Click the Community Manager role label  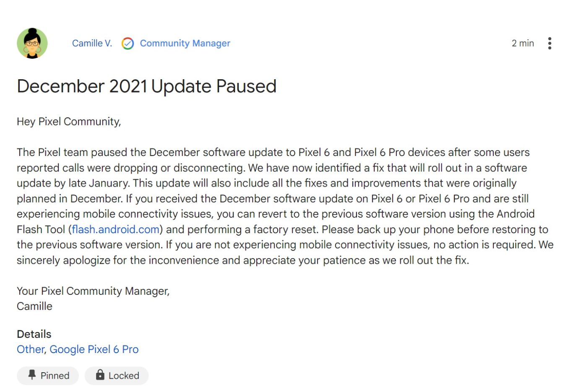[x=185, y=43]
